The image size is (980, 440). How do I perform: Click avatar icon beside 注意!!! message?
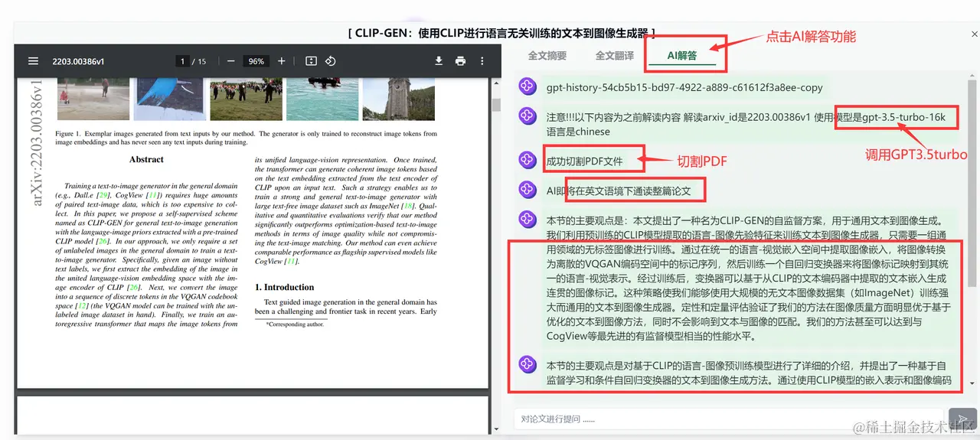[527, 116]
